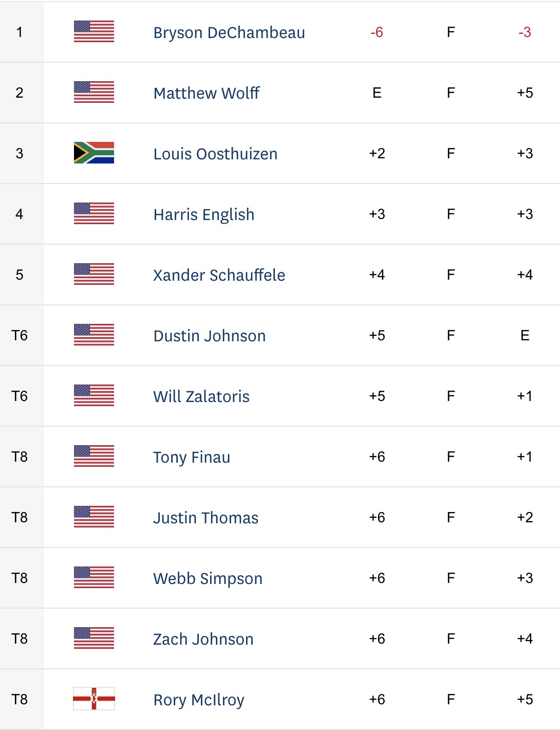Open Xander Schauffele's player page

click(219, 275)
